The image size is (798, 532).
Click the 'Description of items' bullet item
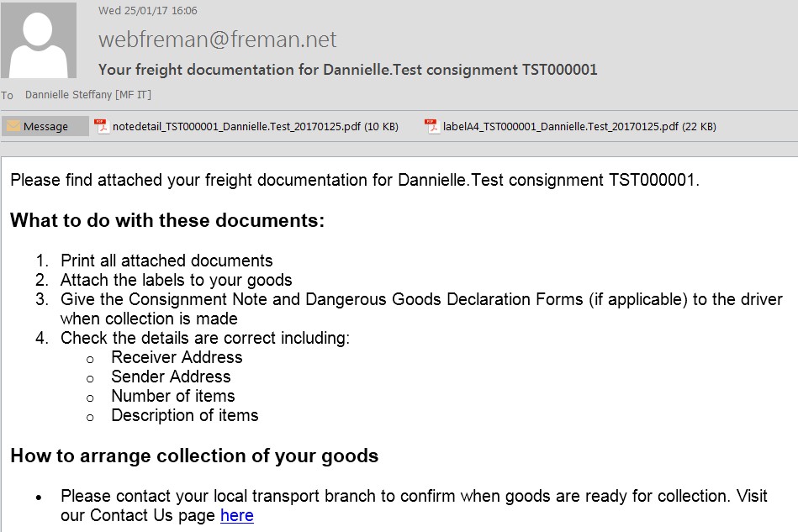point(185,415)
